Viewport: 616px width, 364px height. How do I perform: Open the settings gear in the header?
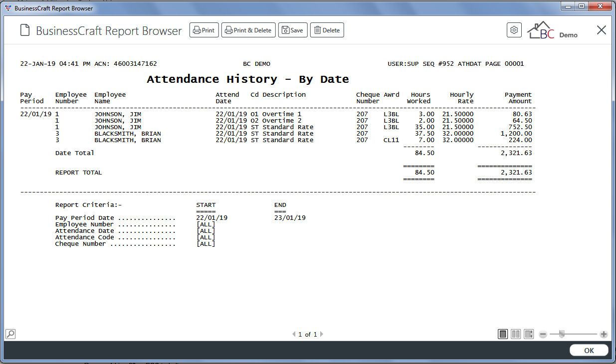[x=514, y=30]
